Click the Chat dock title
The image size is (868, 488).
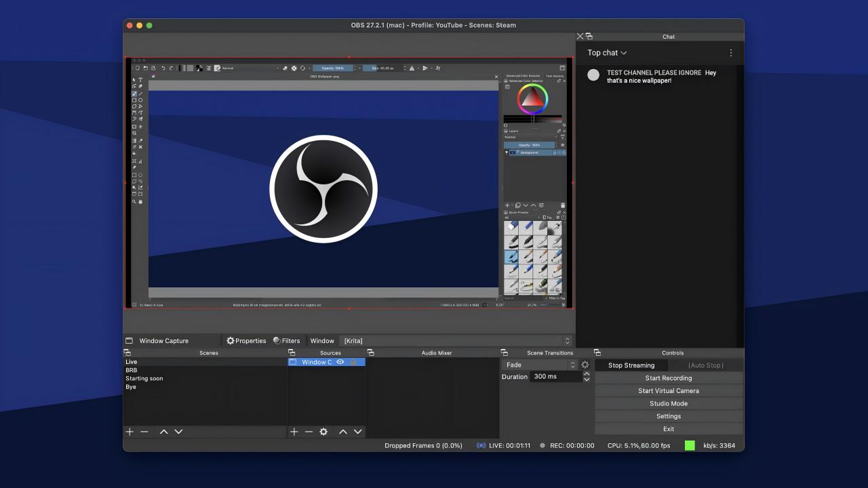coord(669,37)
